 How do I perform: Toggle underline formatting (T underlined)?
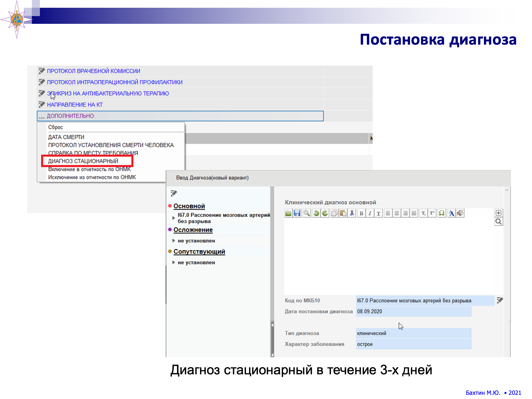(x=378, y=213)
